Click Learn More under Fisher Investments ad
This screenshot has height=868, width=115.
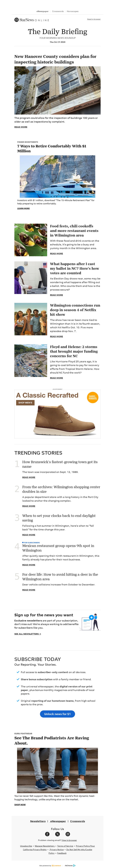tap(23, 208)
